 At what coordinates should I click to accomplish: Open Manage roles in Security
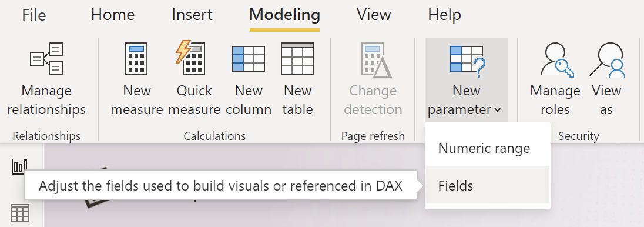pyautogui.click(x=555, y=79)
